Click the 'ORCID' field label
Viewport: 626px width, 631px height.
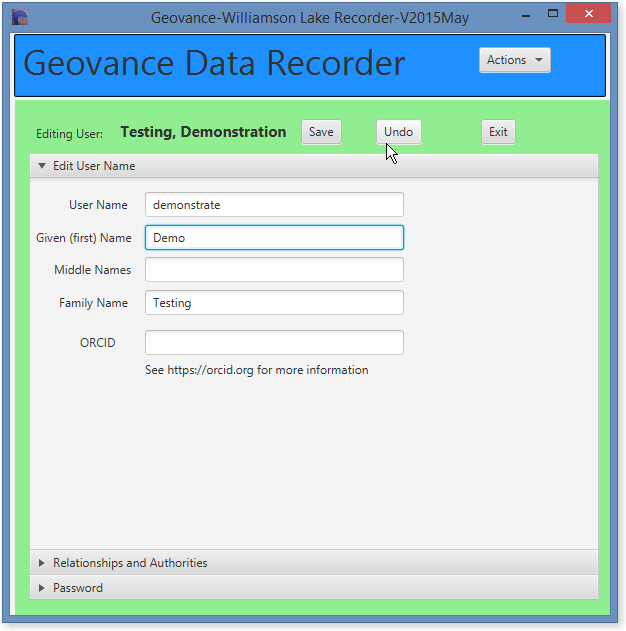pyautogui.click(x=97, y=343)
